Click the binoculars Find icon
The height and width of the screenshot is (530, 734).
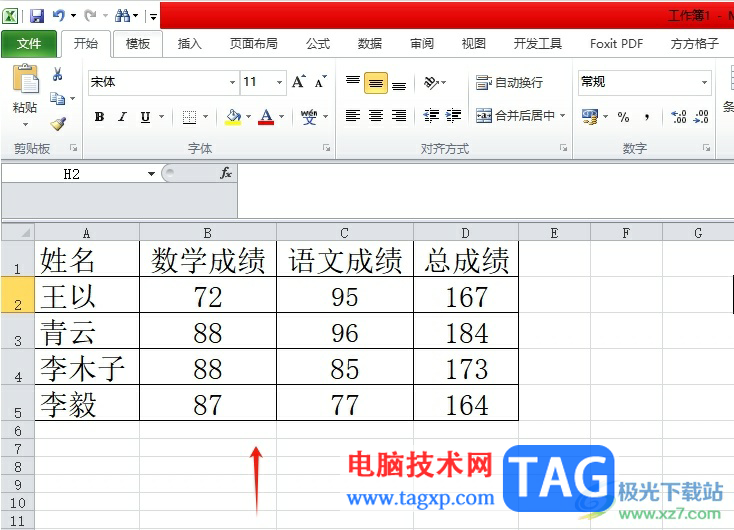[x=123, y=16]
